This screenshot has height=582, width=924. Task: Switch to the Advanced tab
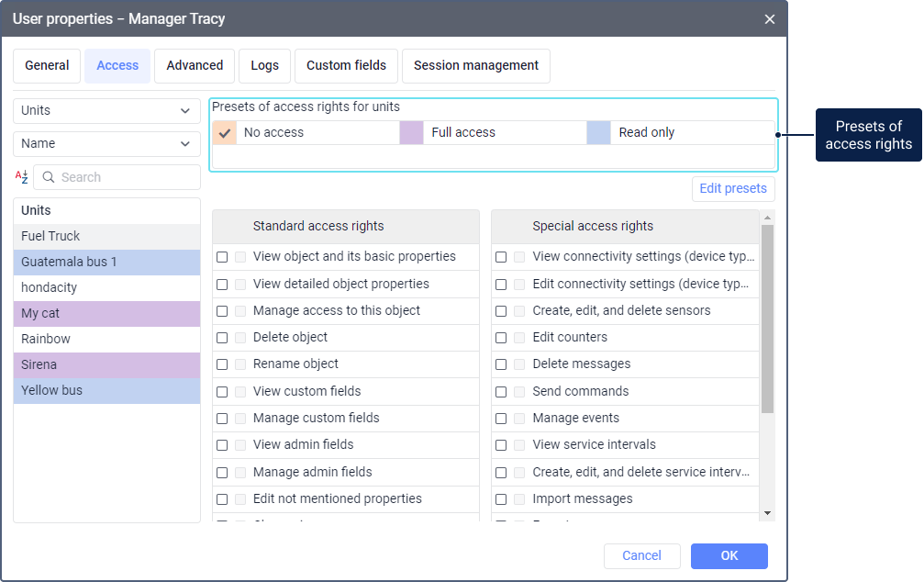[x=195, y=66]
